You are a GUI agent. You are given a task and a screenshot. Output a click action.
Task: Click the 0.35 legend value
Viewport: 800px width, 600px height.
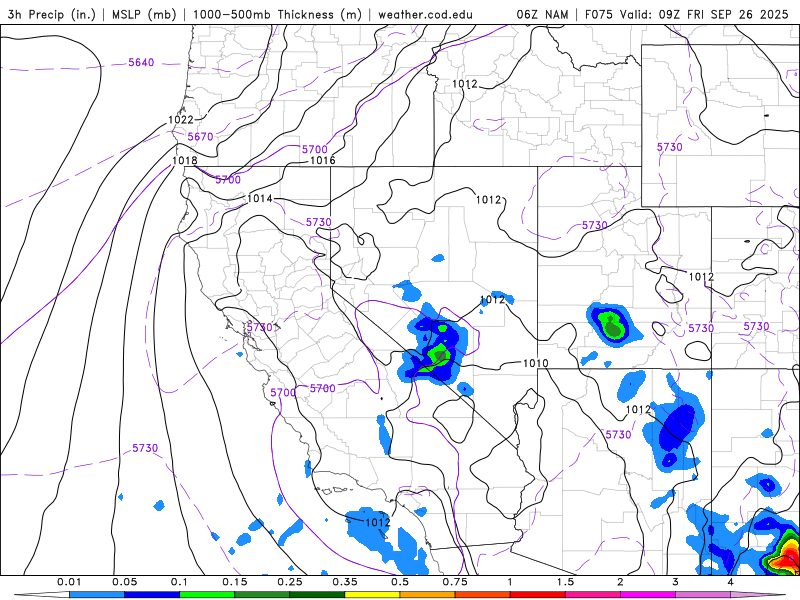click(x=345, y=582)
